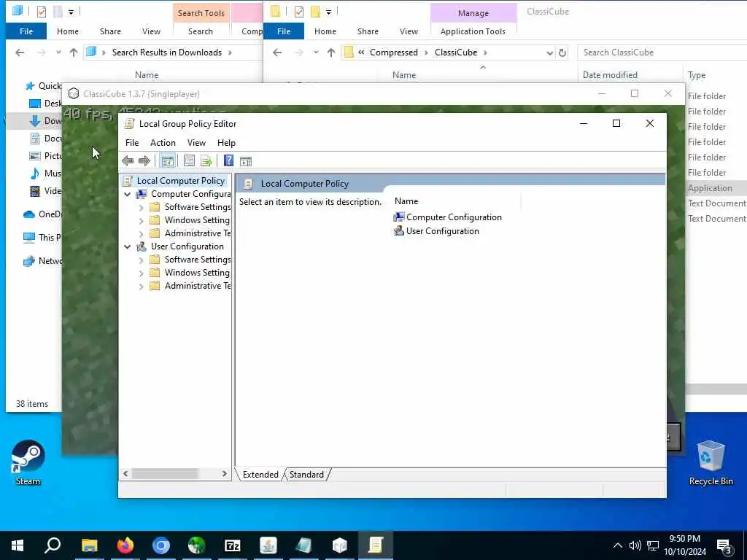
Task: Open File Explorer from the taskbar
Action: 89,545
